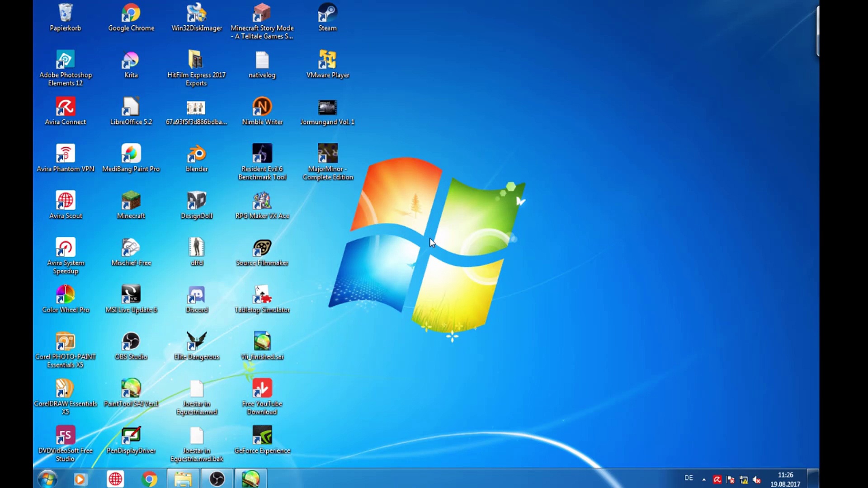Open Windows Explorer from the taskbar
This screenshot has height=488, width=868.
(x=183, y=479)
